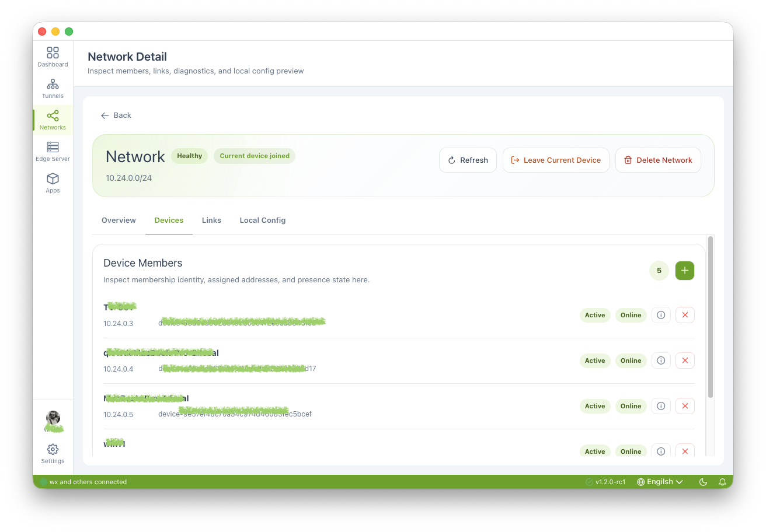766x532 pixels.
Task: Toggle dark mode moon icon
Action: [703, 482]
